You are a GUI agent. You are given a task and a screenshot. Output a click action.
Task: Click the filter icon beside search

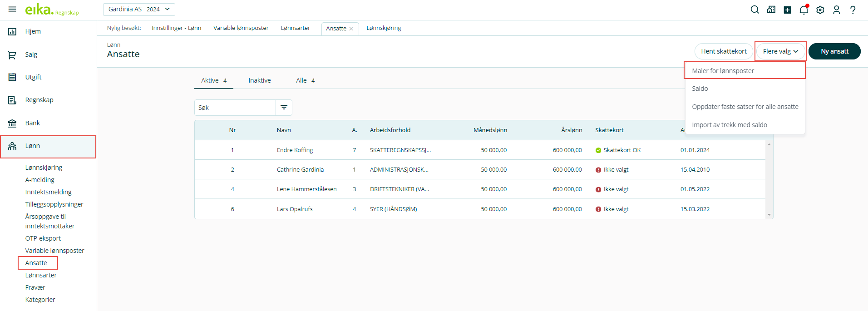tap(284, 108)
